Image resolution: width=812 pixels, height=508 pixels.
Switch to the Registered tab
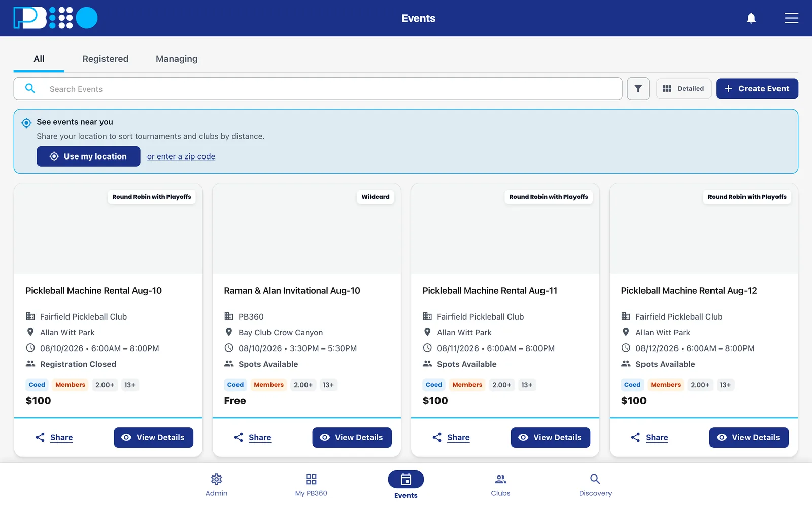(x=106, y=59)
